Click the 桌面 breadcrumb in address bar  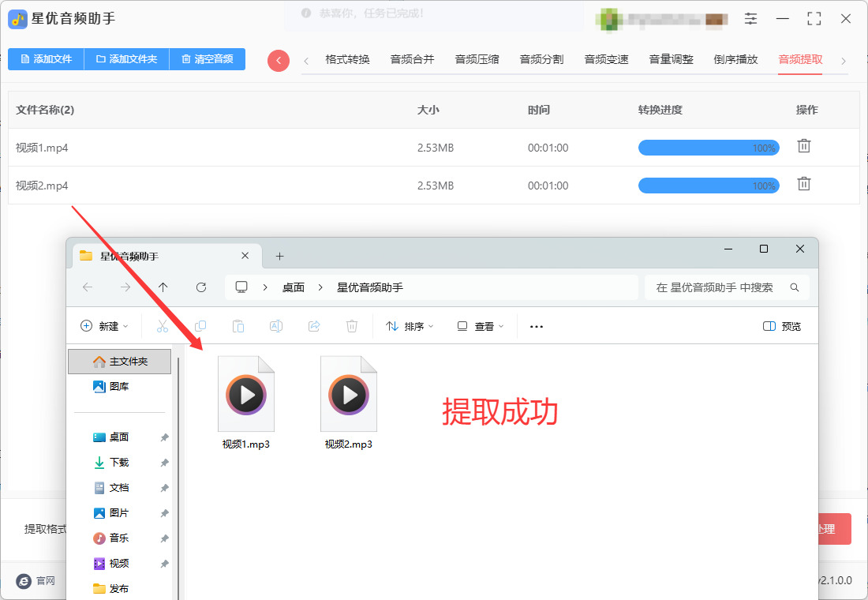(294, 287)
